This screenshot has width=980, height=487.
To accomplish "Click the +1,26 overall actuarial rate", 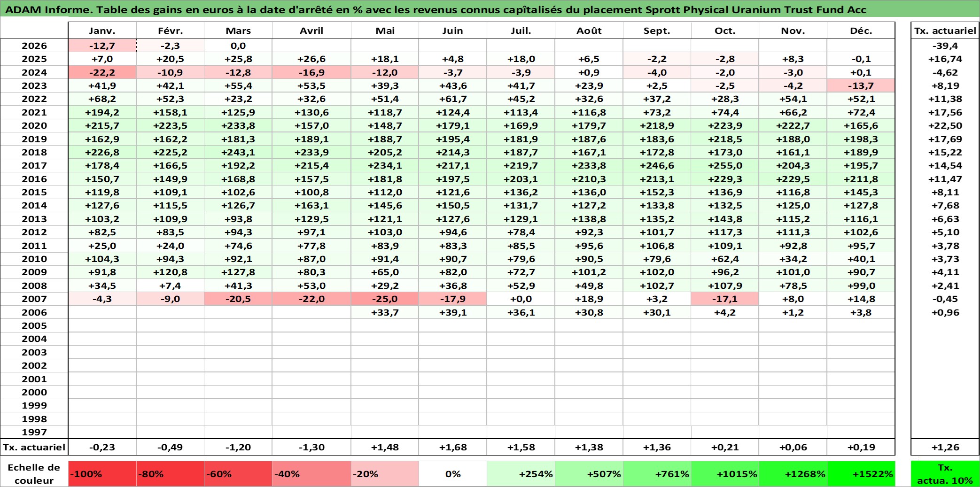I will coord(945,447).
